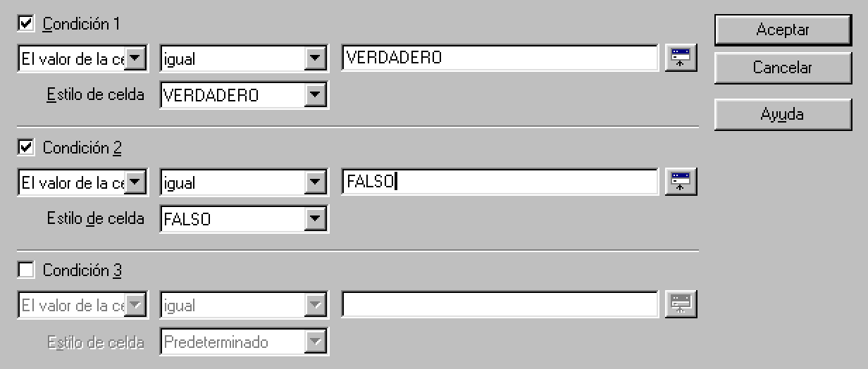Click the VERDADERO value input field
This screenshot has width=868, height=369.
(x=500, y=58)
